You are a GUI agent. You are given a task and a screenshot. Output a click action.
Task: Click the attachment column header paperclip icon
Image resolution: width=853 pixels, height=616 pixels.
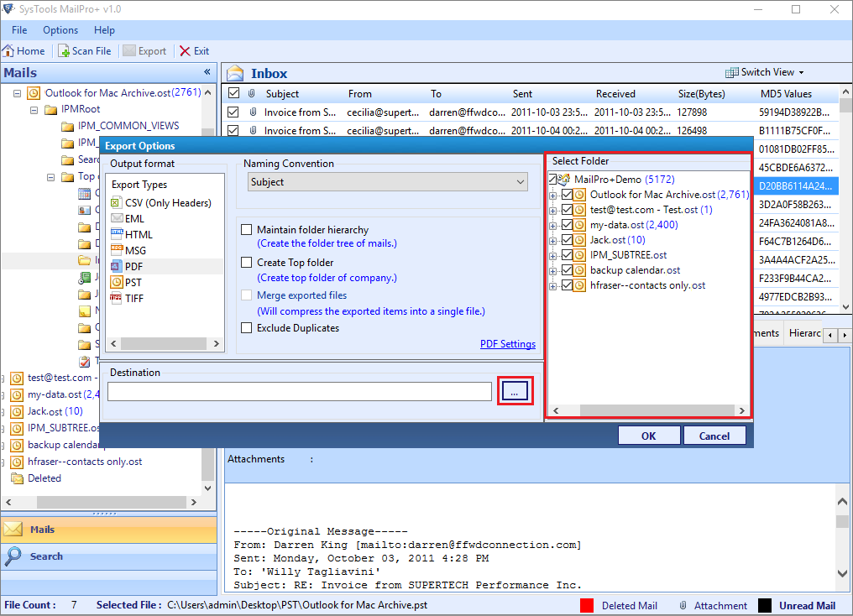coord(251,93)
